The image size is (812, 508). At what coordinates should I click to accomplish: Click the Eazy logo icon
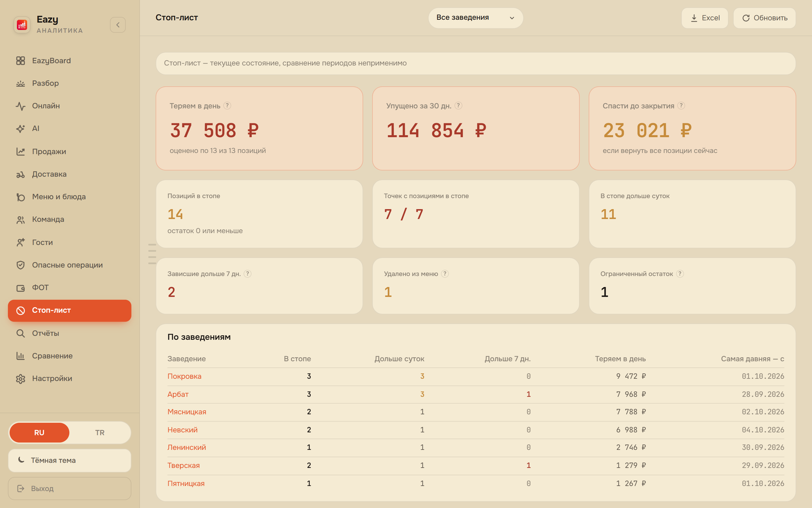[22, 25]
